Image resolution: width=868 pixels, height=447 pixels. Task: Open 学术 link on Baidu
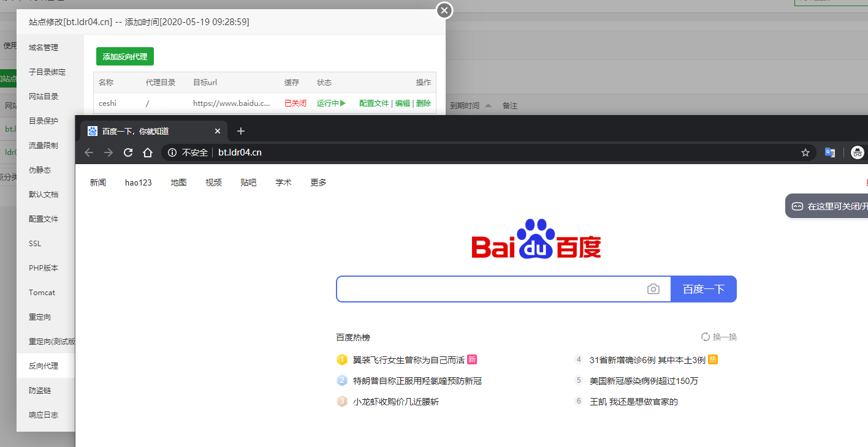[x=283, y=182]
